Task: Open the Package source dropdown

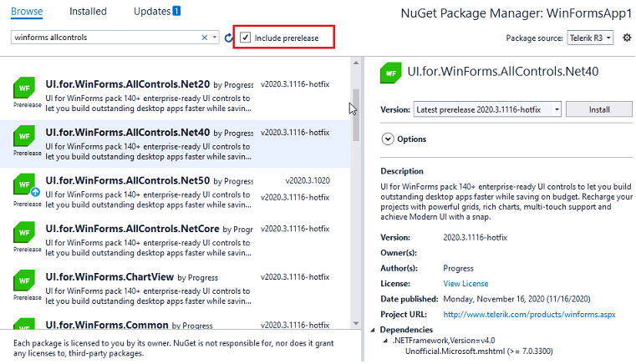Action: (x=590, y=38)
